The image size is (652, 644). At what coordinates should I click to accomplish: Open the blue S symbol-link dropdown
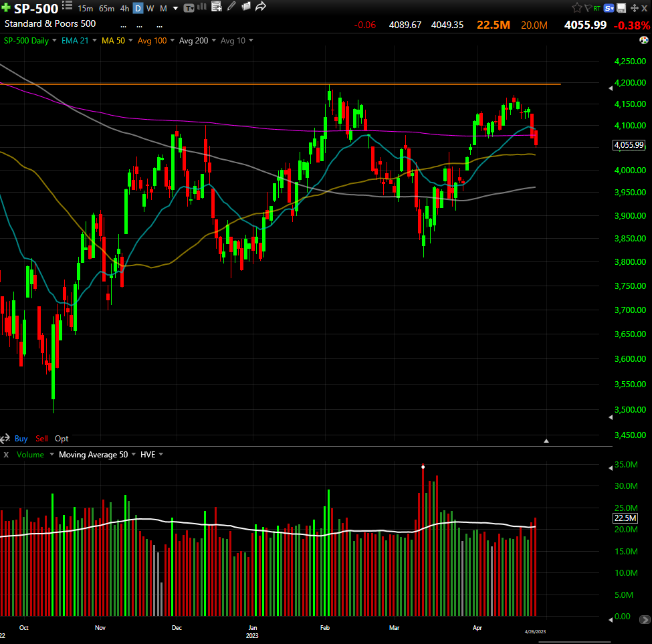tap(609, 8)
